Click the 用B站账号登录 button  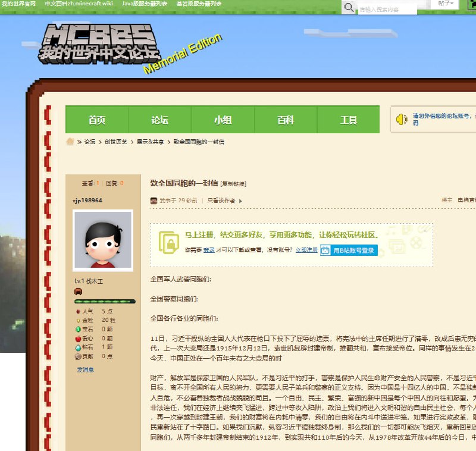click(349, 250)
